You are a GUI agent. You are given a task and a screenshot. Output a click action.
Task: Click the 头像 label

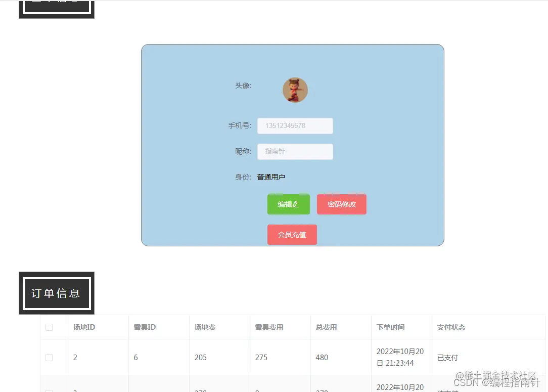243,85
